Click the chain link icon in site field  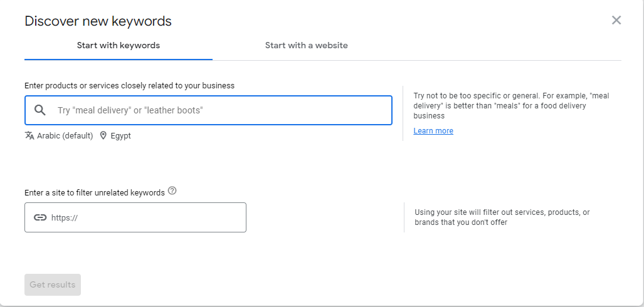pyautogui.click(x=40, y=217)
